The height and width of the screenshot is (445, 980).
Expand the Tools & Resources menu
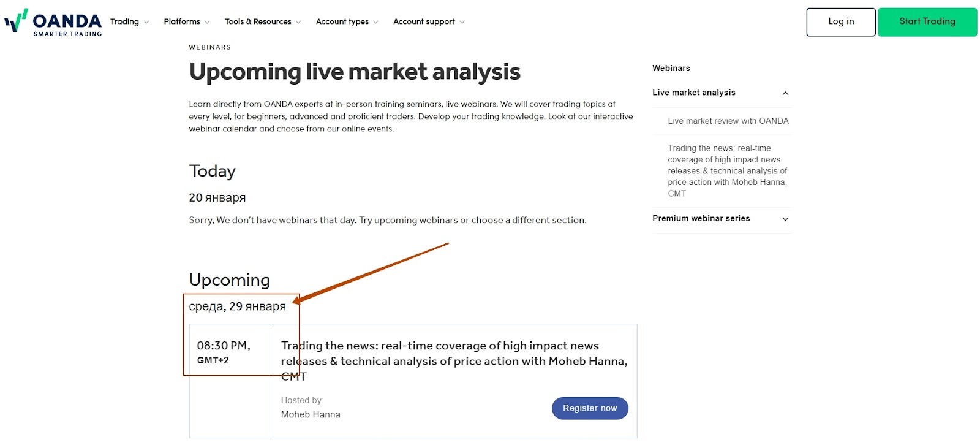point(263,21)
